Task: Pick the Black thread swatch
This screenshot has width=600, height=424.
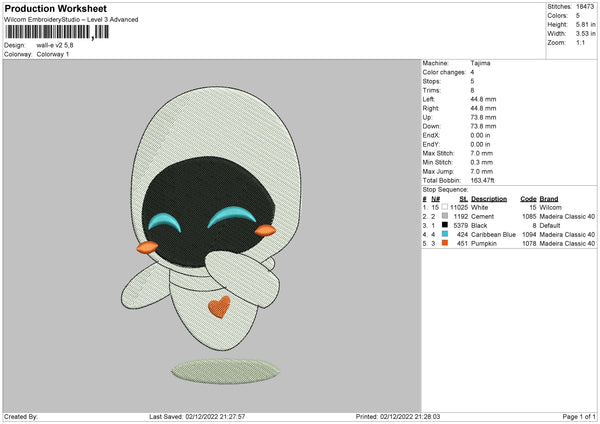Action: (444, 225)
